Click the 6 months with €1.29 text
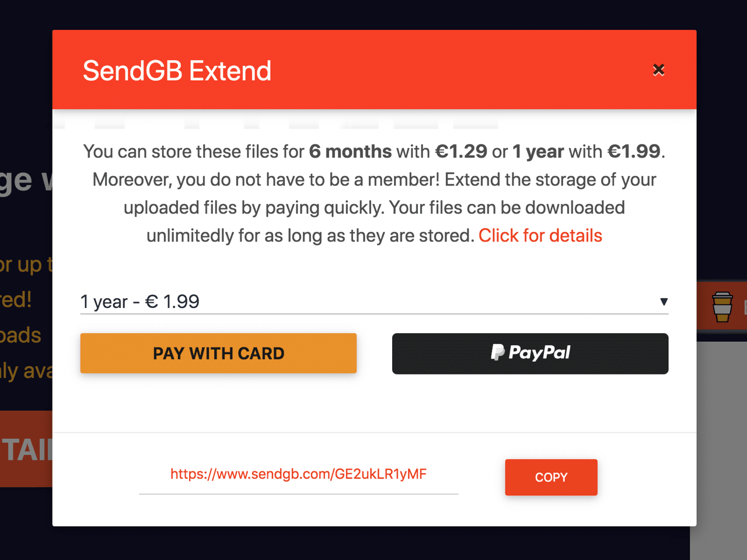747x560 pixels. [397, 151]
